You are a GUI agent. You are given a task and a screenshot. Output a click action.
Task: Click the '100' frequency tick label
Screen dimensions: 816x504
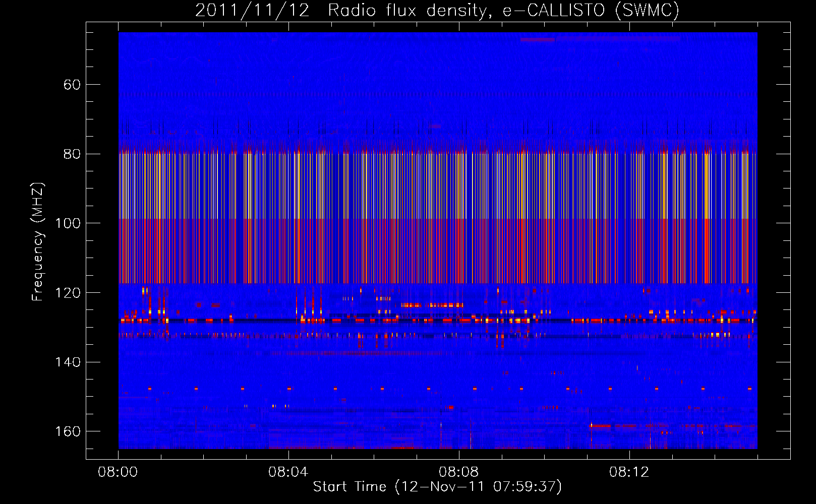(68, 223)
